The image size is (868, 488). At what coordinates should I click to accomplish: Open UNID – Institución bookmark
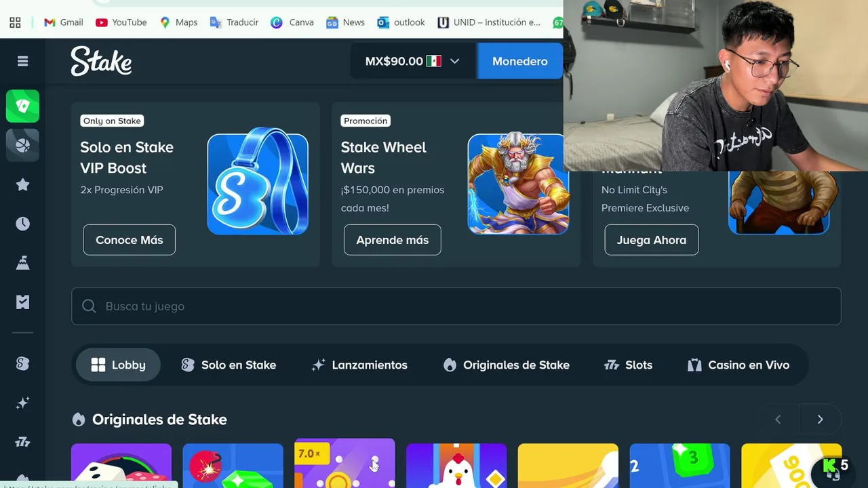489,22
